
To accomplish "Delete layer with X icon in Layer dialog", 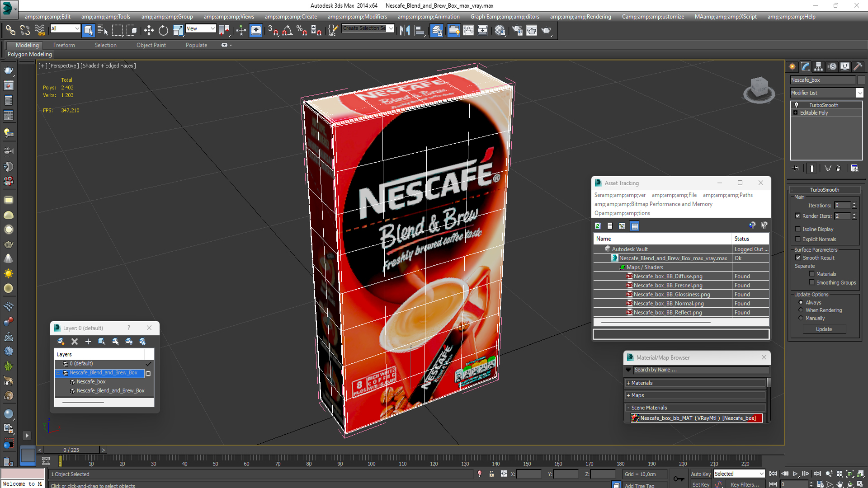I will 75,342.
